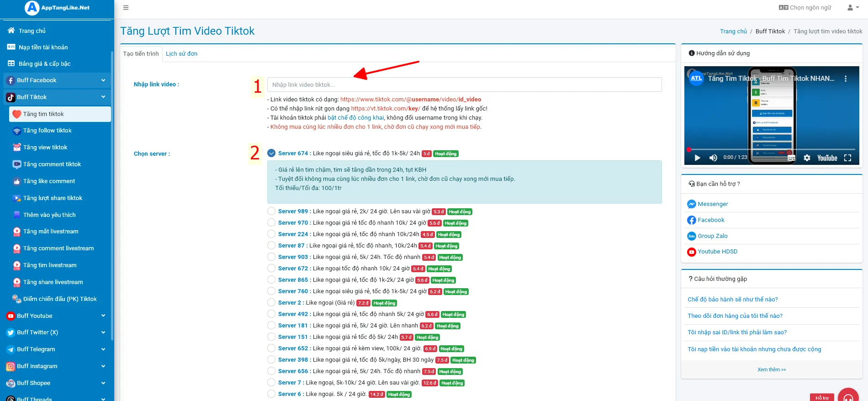
Task: Choose Server 87 option
Action: point(271,246)
